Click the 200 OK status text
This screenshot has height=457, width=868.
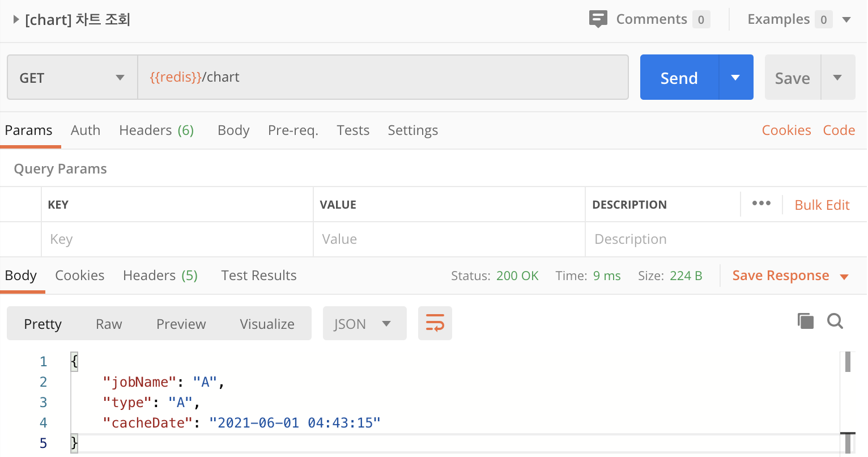[x=517, y=276]
